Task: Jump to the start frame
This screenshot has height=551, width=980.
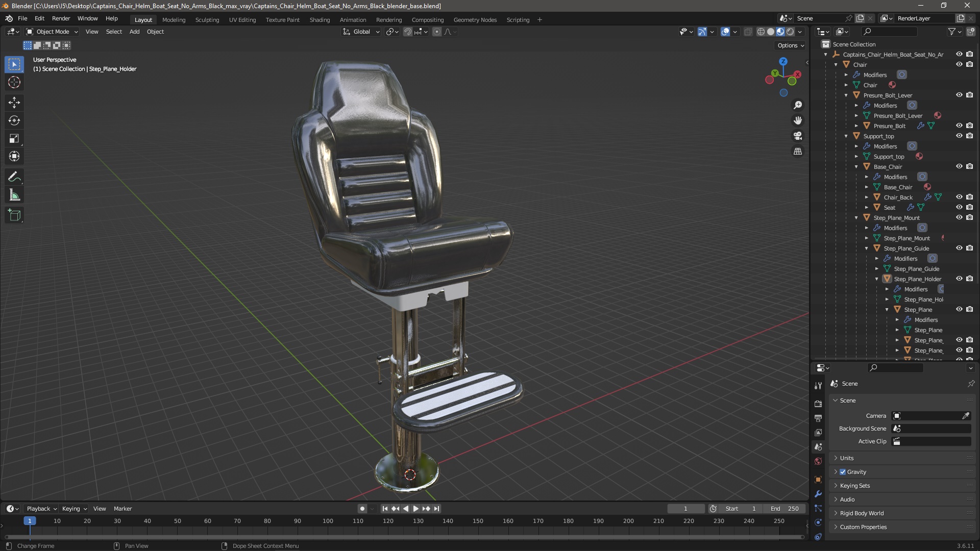Action: 385,509
